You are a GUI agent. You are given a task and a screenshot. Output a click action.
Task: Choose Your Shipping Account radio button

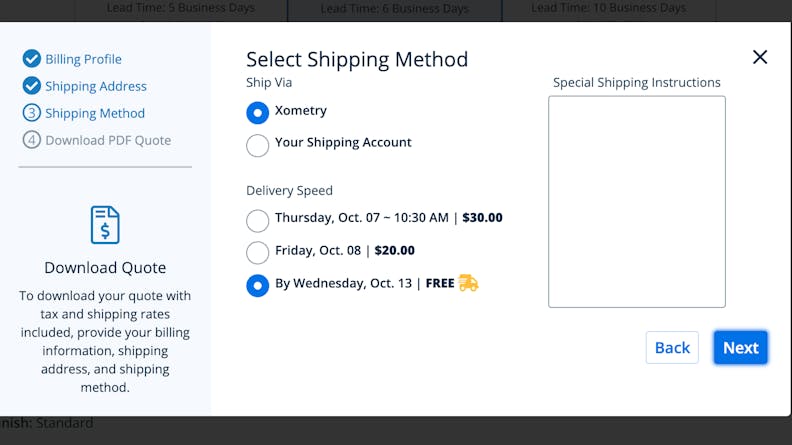pos(258,144)
